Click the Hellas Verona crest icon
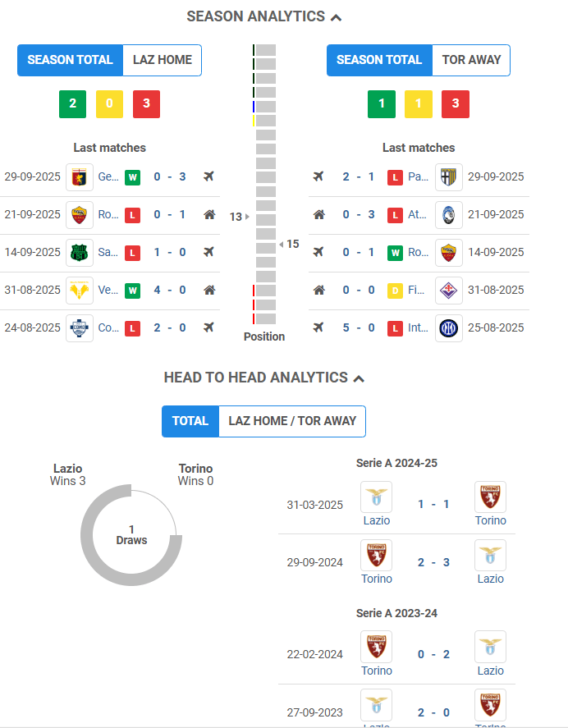 point(80,290)
